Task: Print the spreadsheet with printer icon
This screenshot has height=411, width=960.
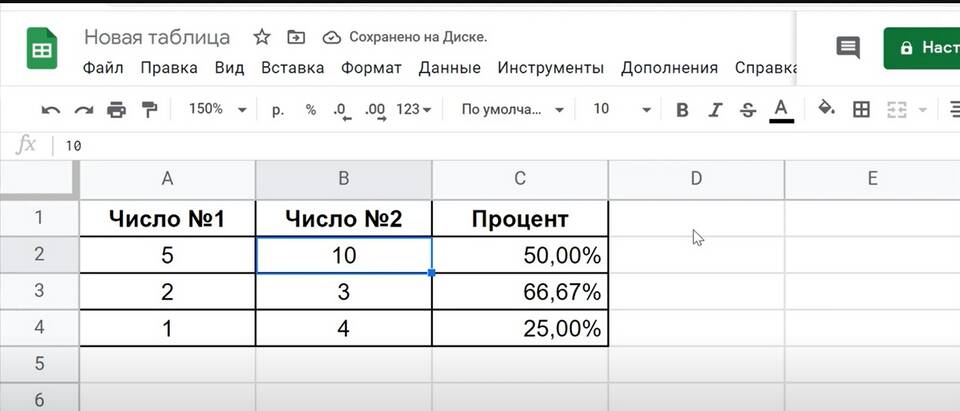Action: pyautogui.click(x=117, y=109)
